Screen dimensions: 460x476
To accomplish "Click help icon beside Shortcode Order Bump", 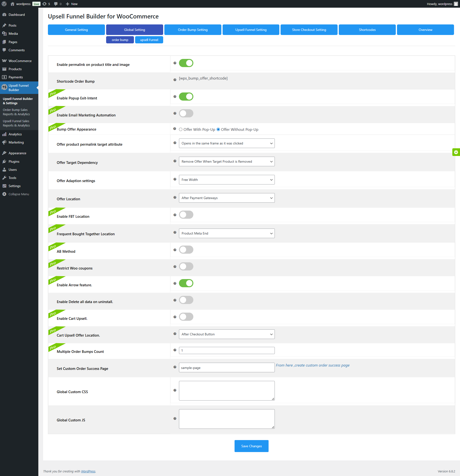I will pos(175,80).
